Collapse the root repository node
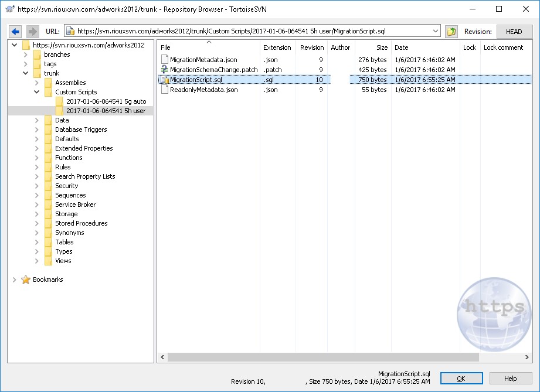The width and height of the screenshot is (540, 392). (x=15, y=45)
